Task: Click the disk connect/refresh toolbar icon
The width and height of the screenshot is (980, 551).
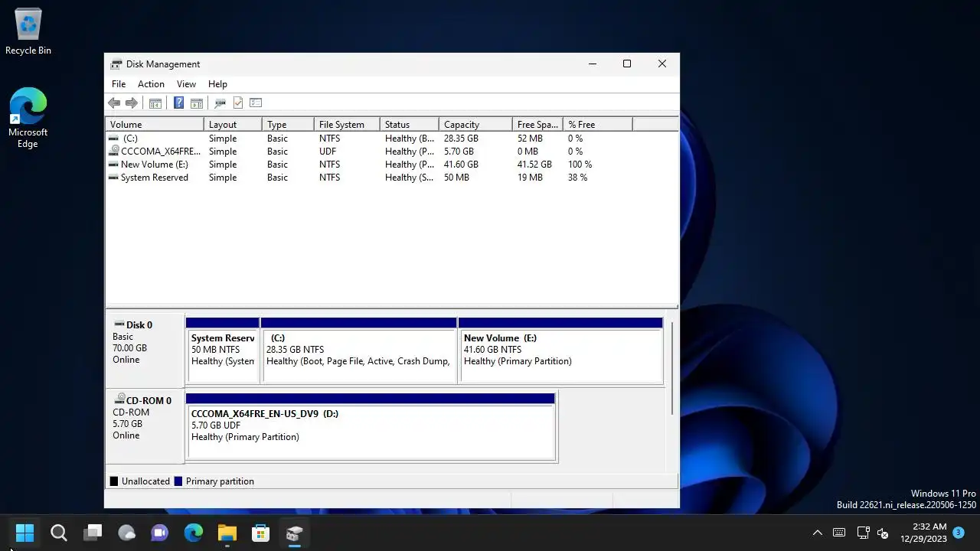Action: [220, 103]
